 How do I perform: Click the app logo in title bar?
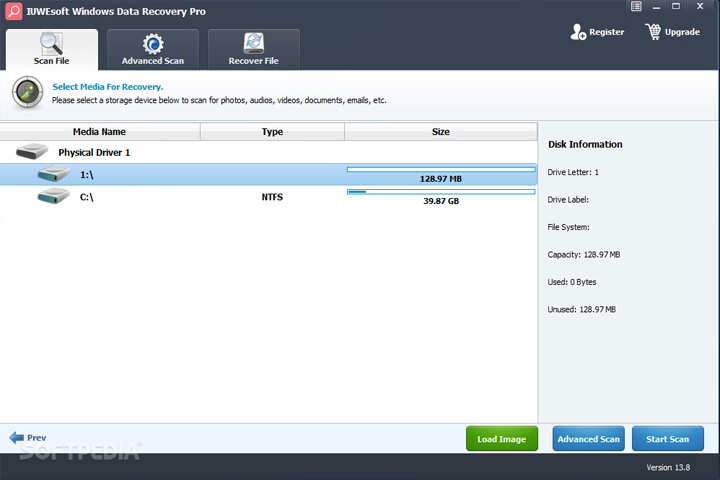[14, 11]
